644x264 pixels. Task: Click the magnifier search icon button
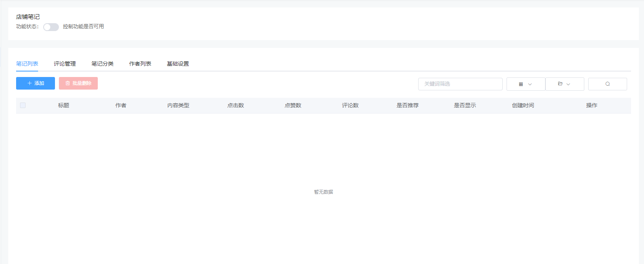[607, 84]
